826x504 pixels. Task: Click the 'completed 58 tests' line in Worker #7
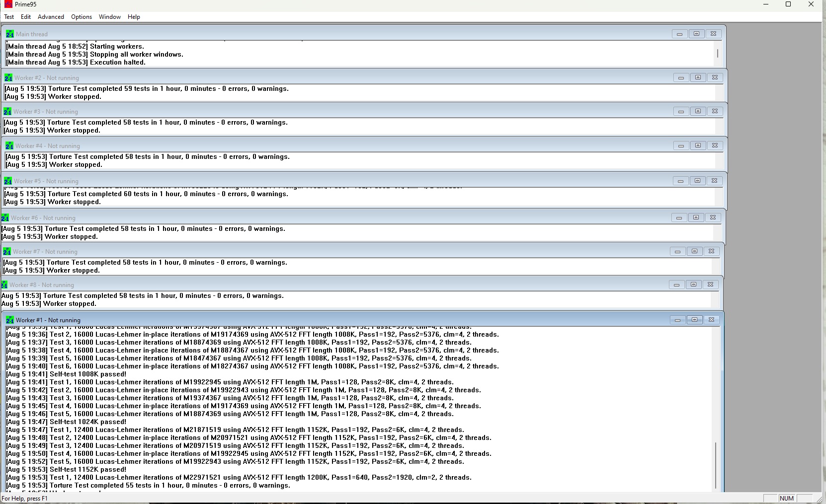point(145,262)
